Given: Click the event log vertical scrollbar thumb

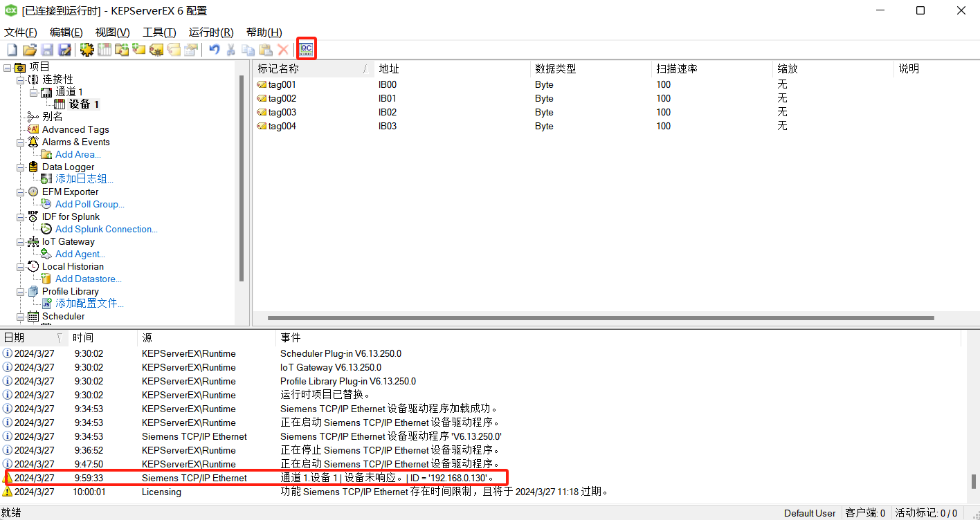Looking at the screenshot, I should [974, 481].
